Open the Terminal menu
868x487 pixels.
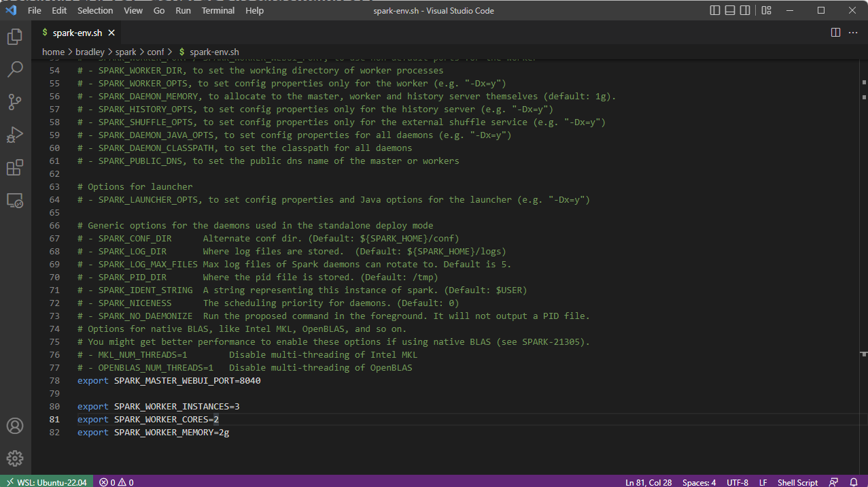point(218,10)
